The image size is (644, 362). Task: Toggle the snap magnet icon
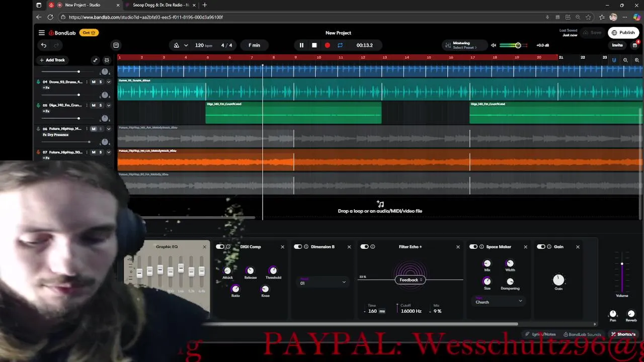[x=614, y=60]
